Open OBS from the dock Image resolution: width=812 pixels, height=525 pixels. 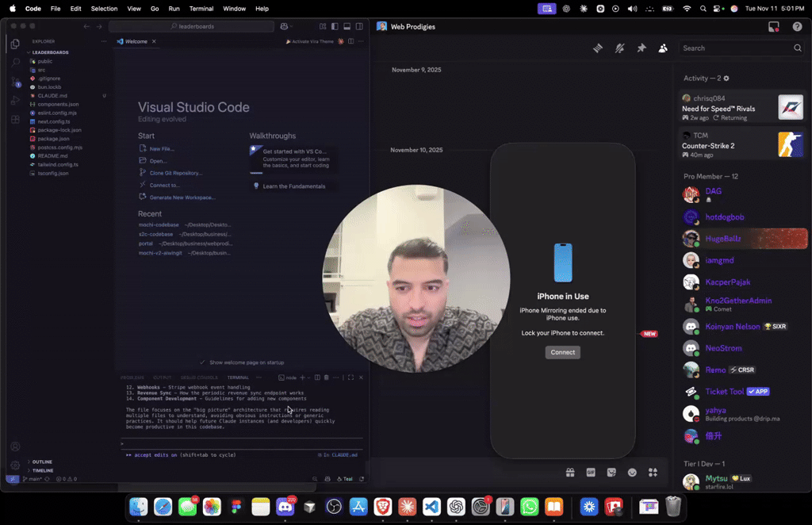tap(334, 507)
